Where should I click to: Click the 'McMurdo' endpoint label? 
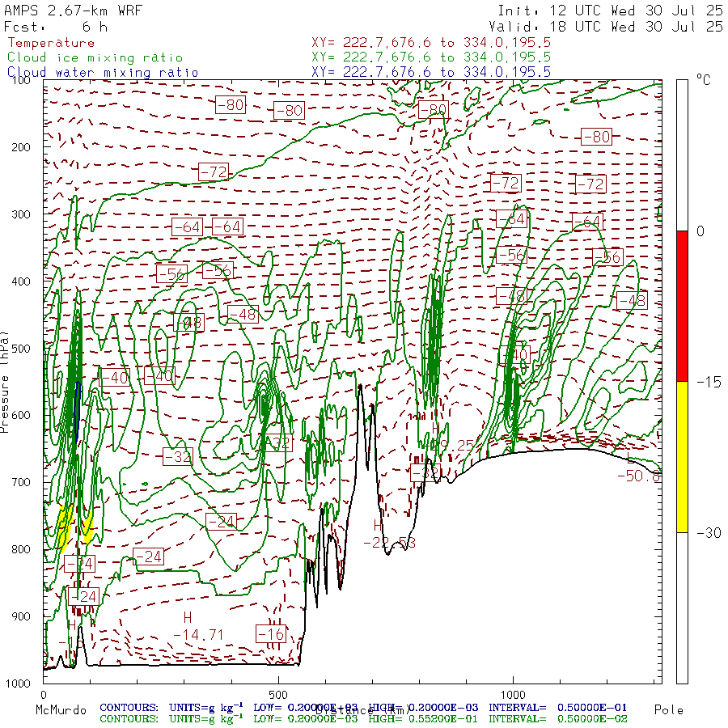point(61,710)
